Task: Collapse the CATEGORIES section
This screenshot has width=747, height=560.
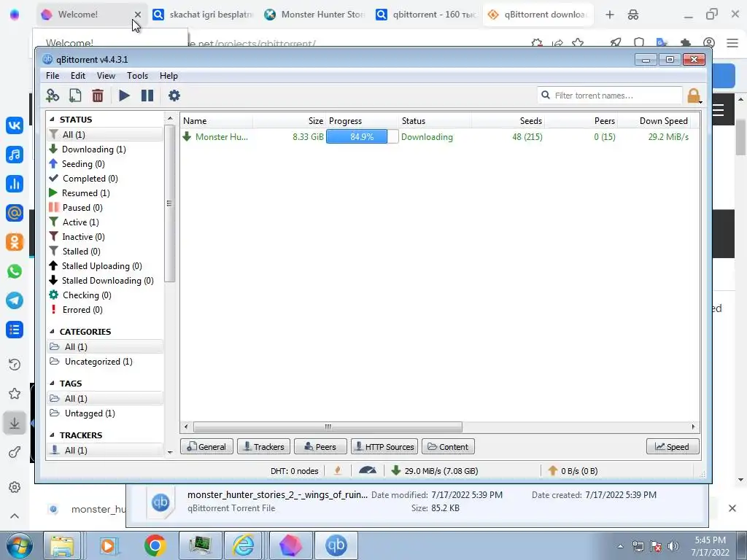Action: pyautogui.click(x=52, y=332)
